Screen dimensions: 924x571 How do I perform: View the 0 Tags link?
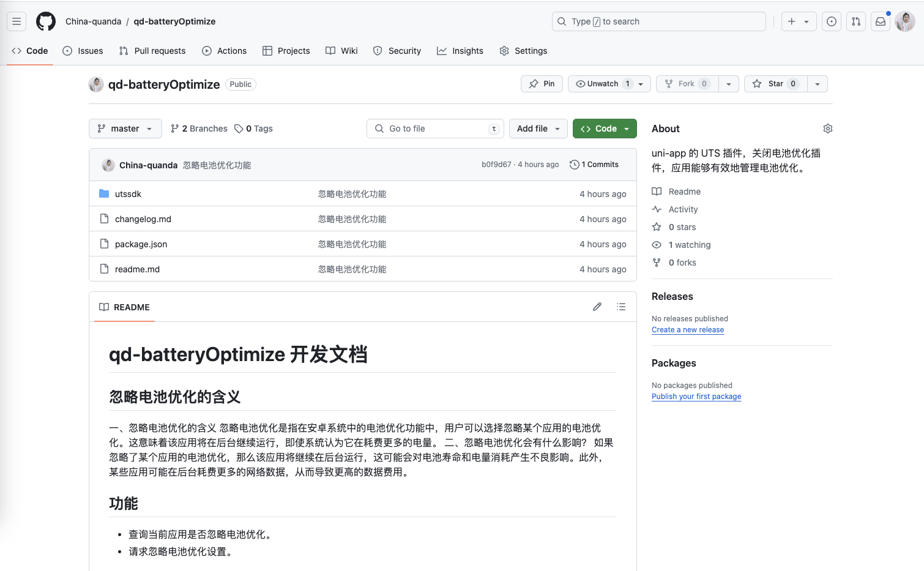(x=253, y=129)
